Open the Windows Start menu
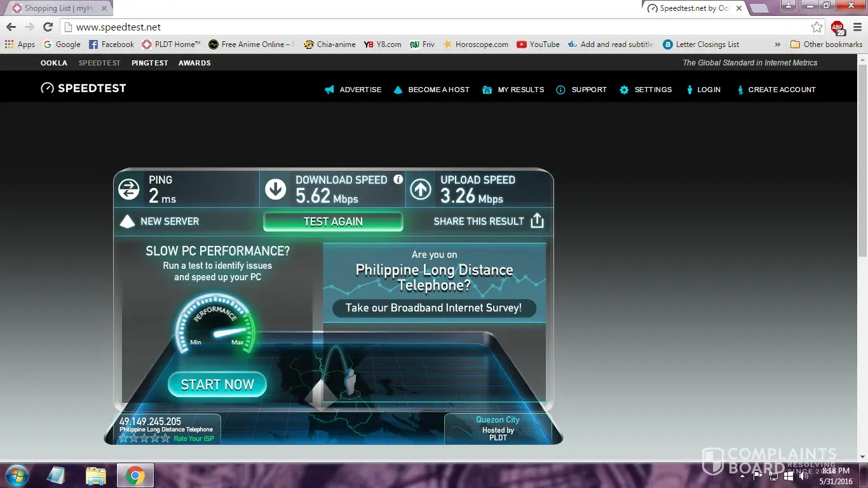This screenshot has height=488, width=868. coord(17,475)
